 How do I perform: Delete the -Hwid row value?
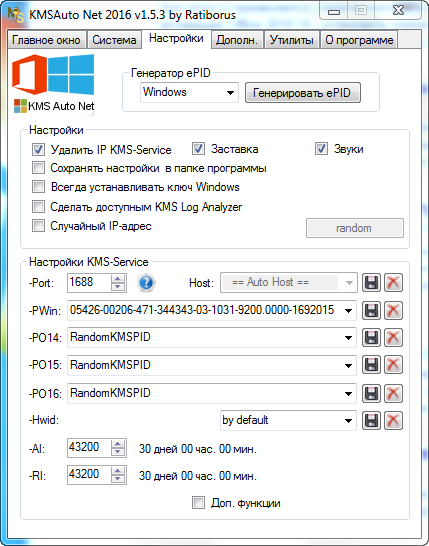393,420
